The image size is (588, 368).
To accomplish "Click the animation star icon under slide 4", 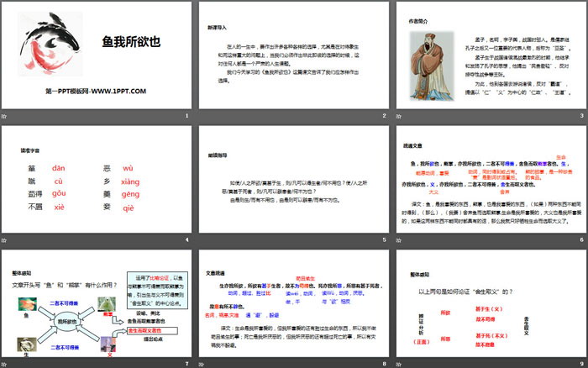I will 4,240.
